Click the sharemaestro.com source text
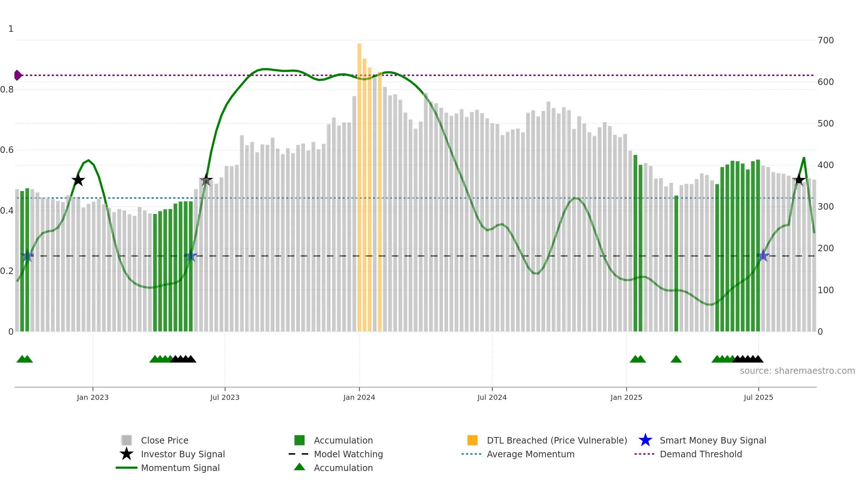868x488 pixels. 797,371
